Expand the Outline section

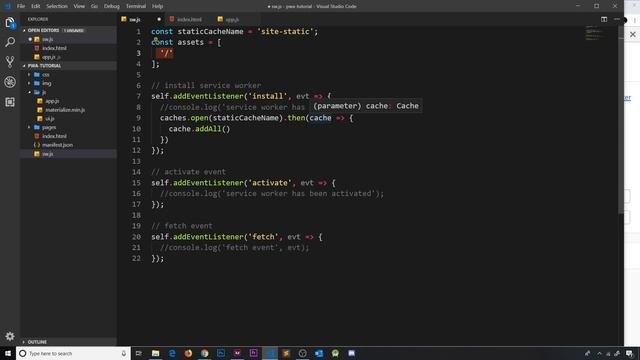pos(69,342)
